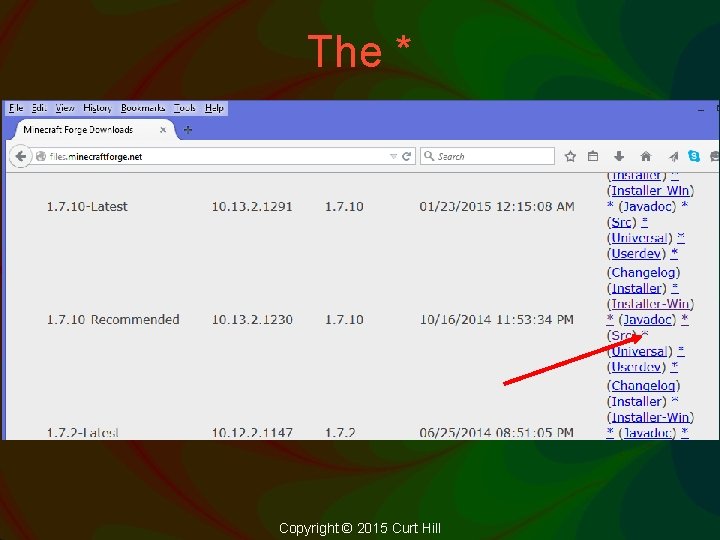Viewport: 720px width, 540px height.
Task: Select Minecraft version 1.7.2 cell
Action: click(340, 433)
